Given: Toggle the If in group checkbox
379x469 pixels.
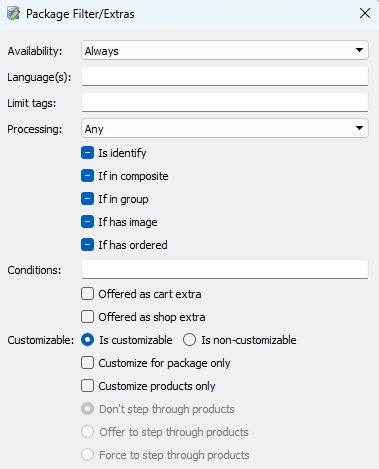Looking at the screenshot, I should coord(87,199).
